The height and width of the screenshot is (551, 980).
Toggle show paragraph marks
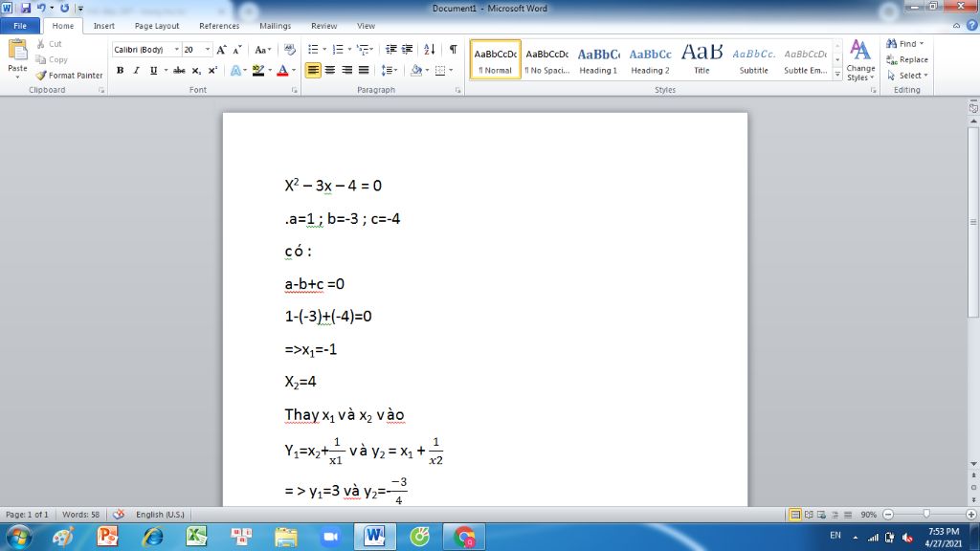[x=453, y=50]
